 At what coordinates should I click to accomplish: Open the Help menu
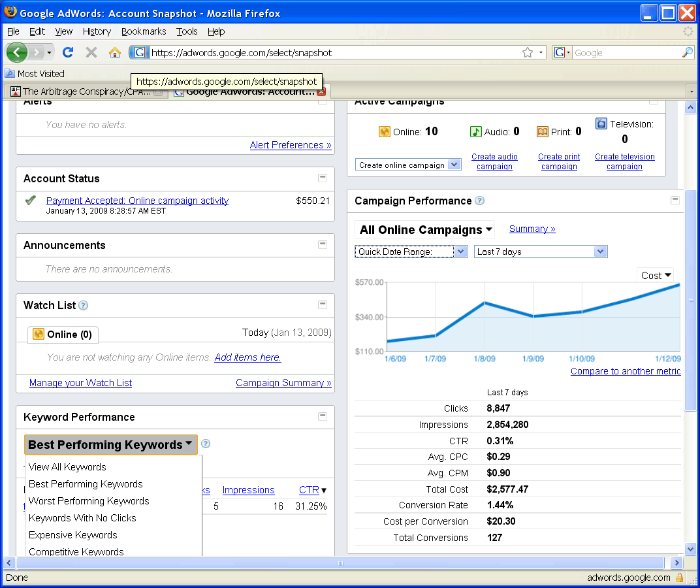(x=216, y=31)
